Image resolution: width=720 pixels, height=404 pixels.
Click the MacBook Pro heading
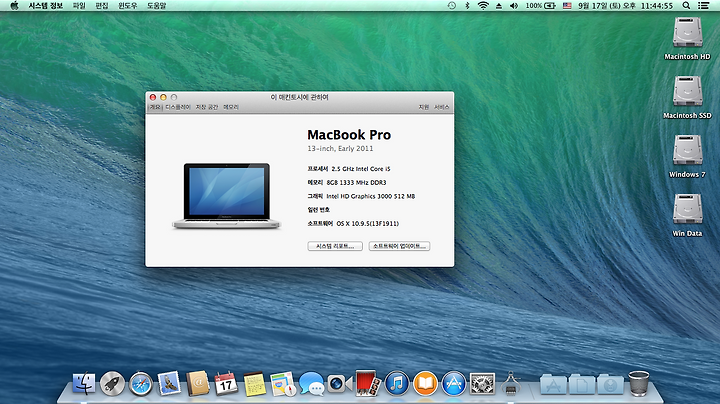(x=349, y=135)
